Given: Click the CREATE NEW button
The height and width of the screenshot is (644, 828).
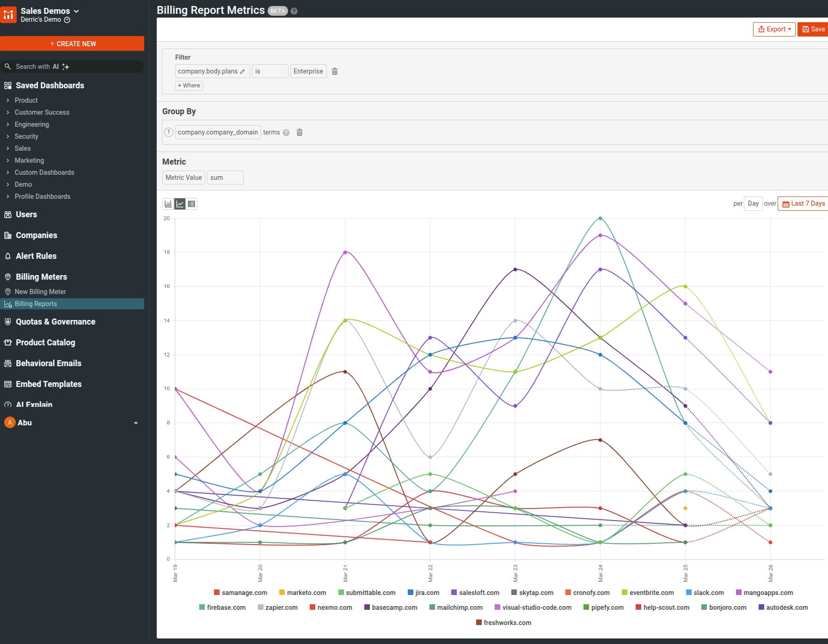Looking at the screenshot, I should (73, 43).
